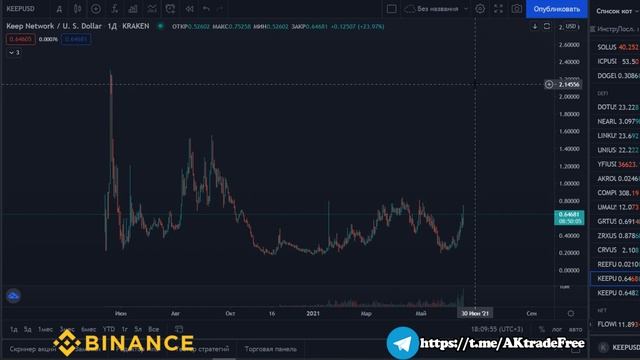The width and height of the screenshot is (640, 360).
Task: Enter fullscreen mode using the top toolbar icon
Action: 498,9
